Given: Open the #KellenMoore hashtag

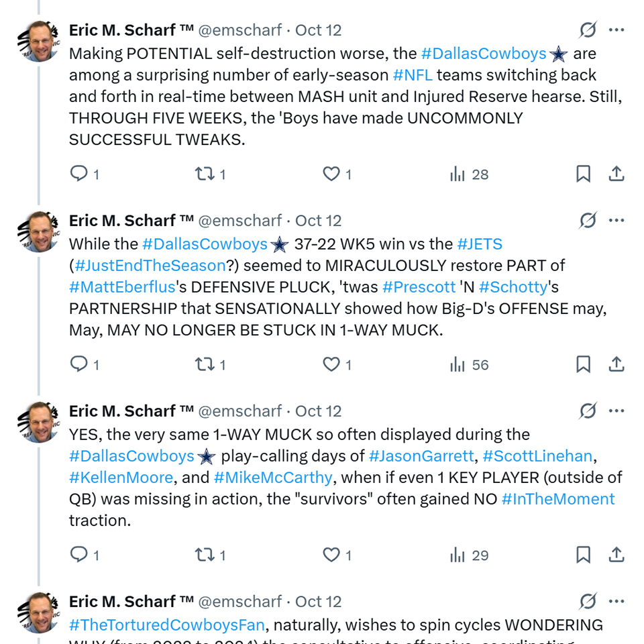Looking at the screenshot, I should tap(121, 478).
